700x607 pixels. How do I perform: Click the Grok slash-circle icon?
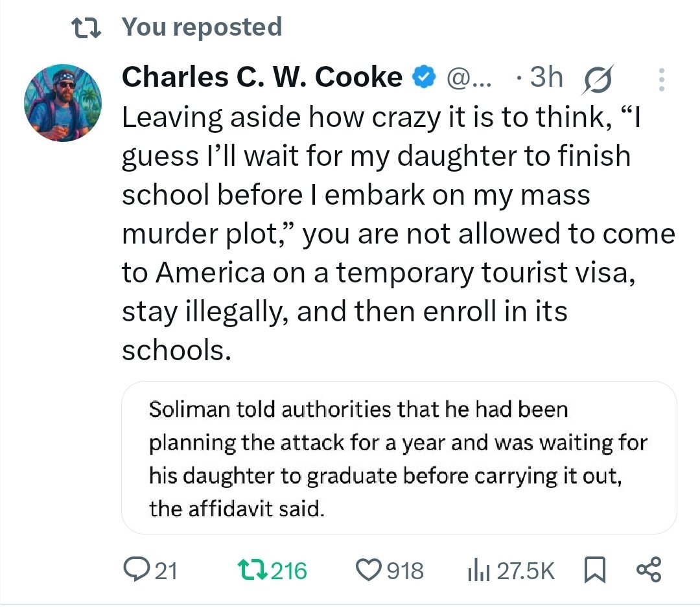coord(599,79)
